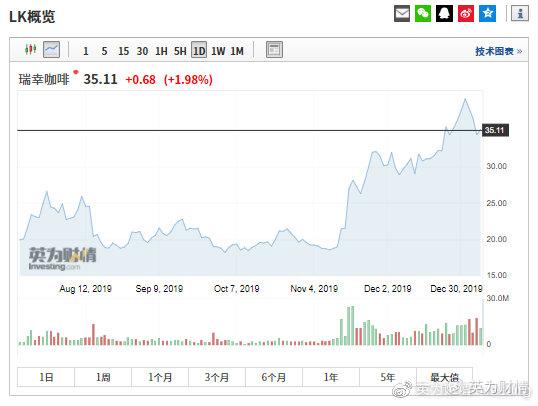Choose the 3个月 range tab
The width and height of the screenshot is (538, 406).
(x=217, y=377)
